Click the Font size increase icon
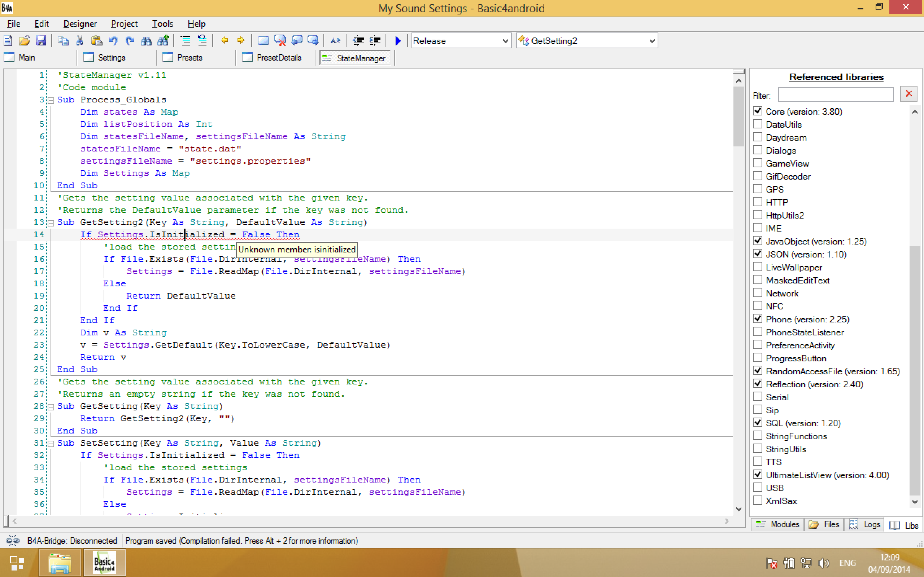This screenshot has height=577, width=924. point(335,41)
